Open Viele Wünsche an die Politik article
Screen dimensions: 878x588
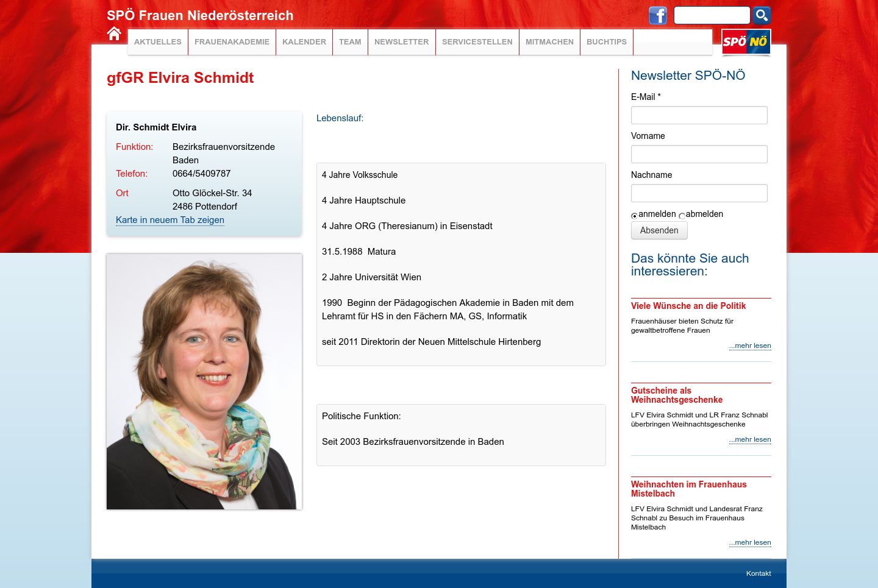[x=688, y=306]
